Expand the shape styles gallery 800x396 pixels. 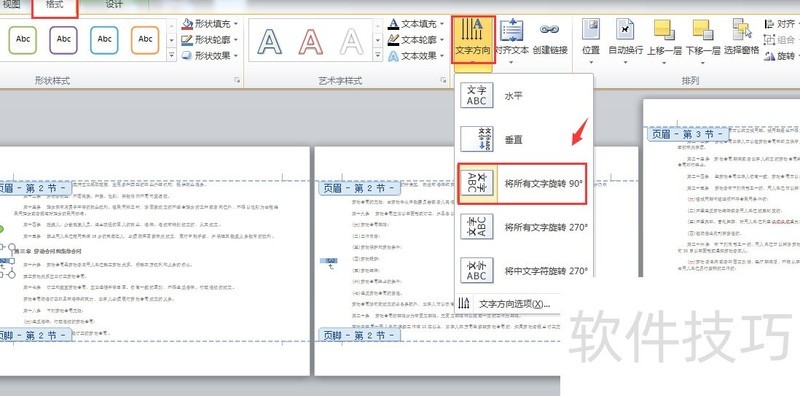pyautogui.click(x=172, y=55)
